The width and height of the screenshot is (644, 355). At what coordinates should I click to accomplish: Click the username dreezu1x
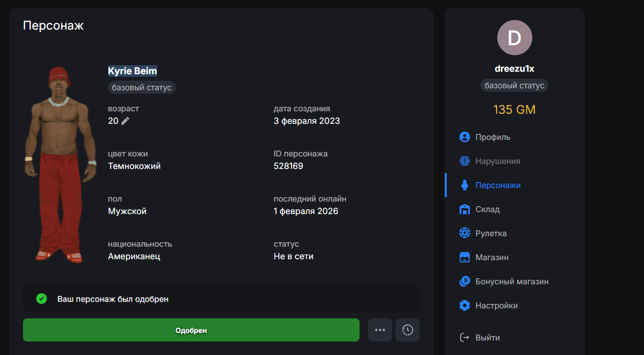pos(514,69)
